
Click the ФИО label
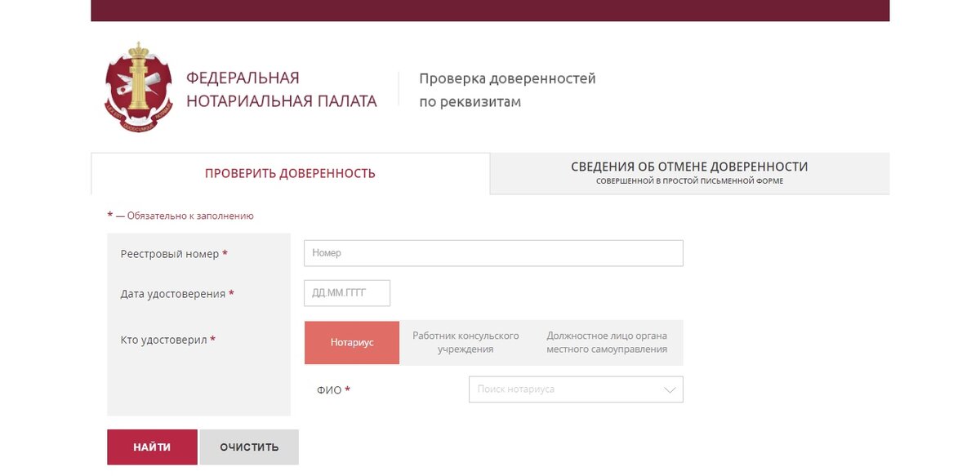(333, 390)
